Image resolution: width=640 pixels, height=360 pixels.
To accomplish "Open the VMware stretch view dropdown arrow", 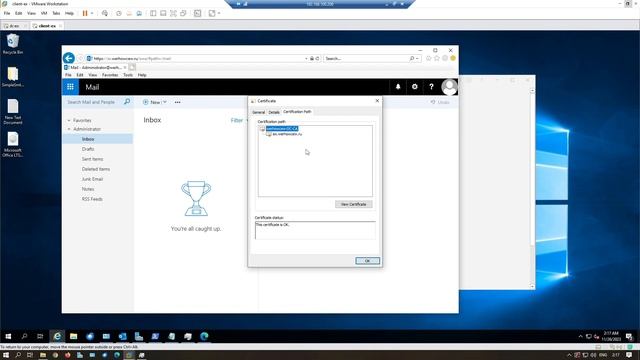I will [219, 13].
